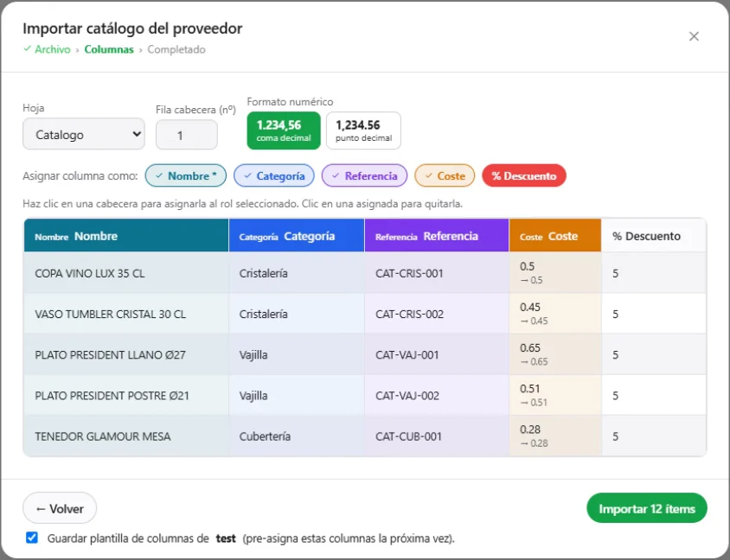Click the cell PLATO PRESIDENT LLANO Ø27

click(126, 355)
